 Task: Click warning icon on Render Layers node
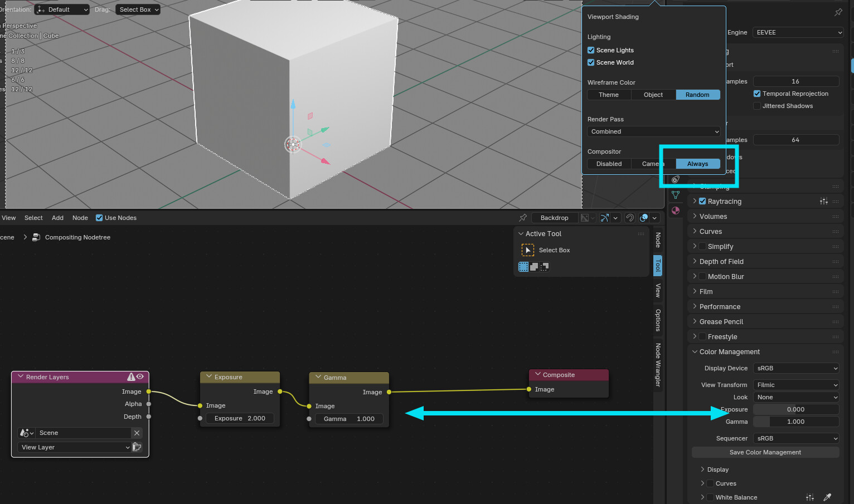131,377
